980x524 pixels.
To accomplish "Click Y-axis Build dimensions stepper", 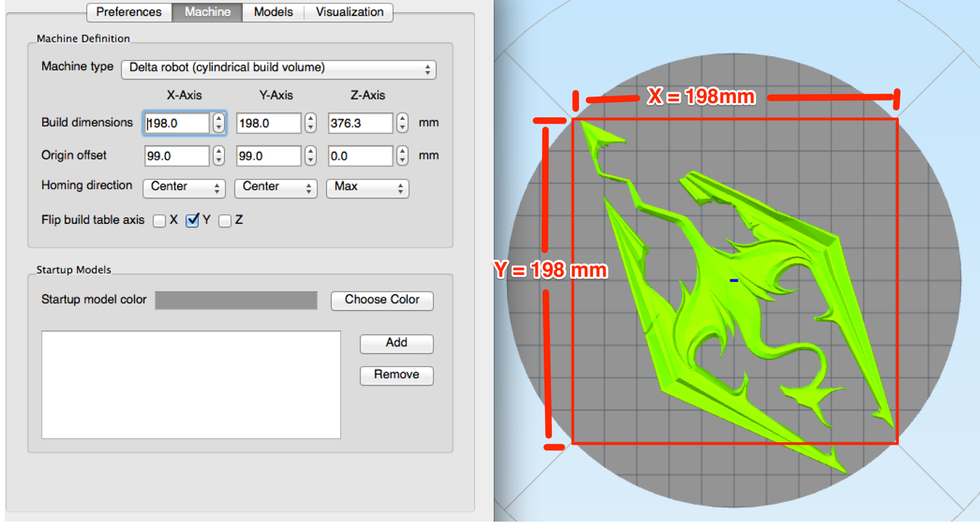I will (x=310, y=123).
